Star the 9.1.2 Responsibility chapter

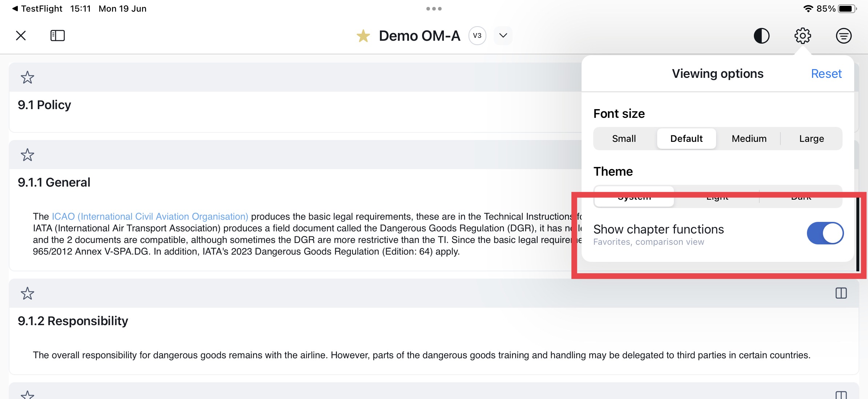tap(27, 293)
